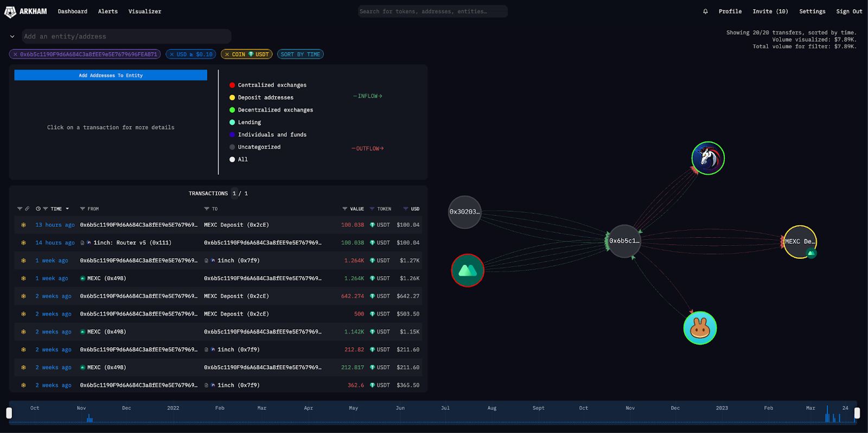Open the TOKEN column filter icon
The width and height of the screenshot is (868, 433).
tap(372, 209)
